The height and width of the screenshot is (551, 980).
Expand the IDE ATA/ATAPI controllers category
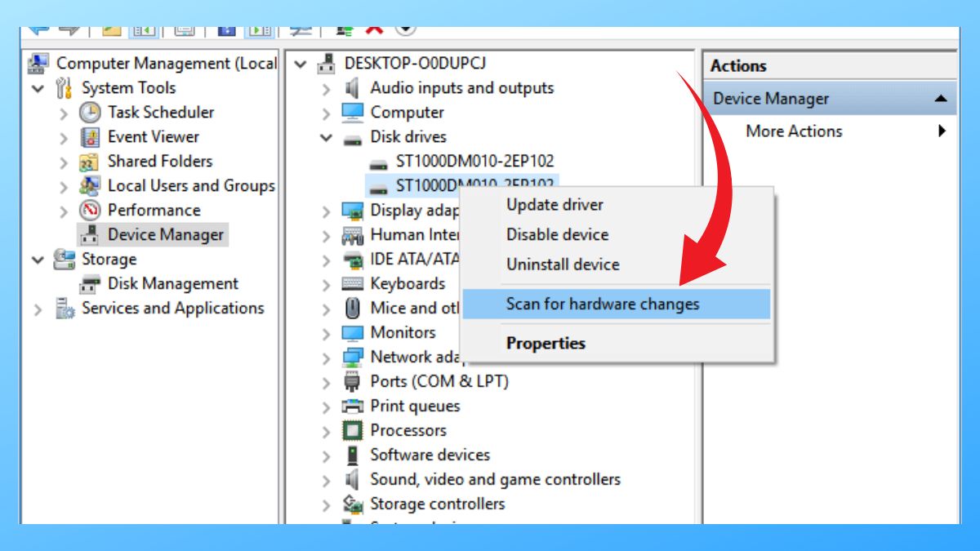tap(327, 260)
